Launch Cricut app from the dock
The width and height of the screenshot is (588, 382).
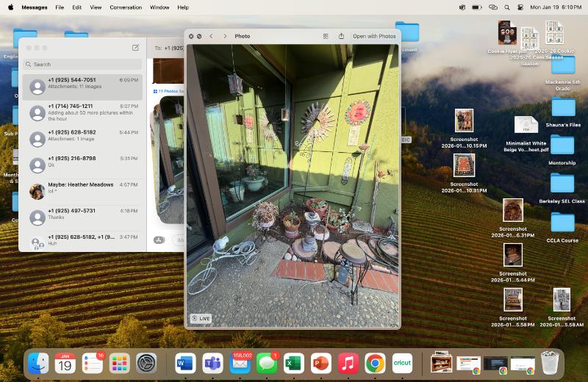(402, 363)
